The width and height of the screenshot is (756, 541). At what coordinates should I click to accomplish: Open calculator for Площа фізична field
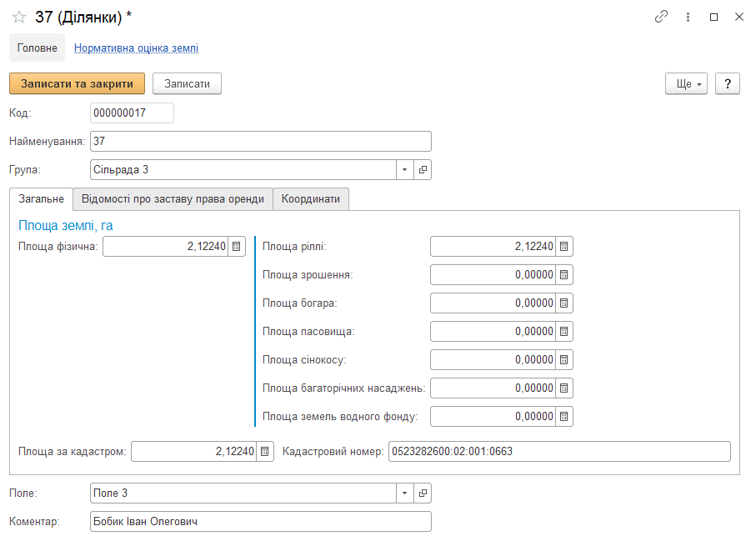point(236,247)
